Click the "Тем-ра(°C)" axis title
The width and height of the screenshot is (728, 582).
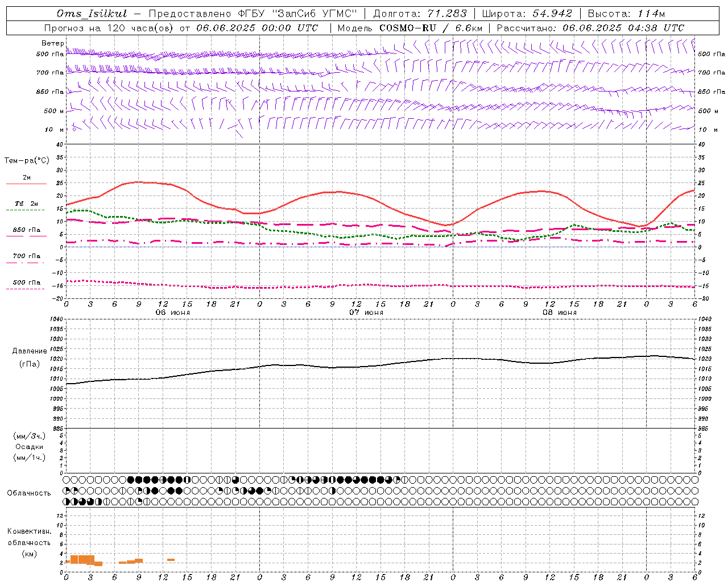point(27,161)
